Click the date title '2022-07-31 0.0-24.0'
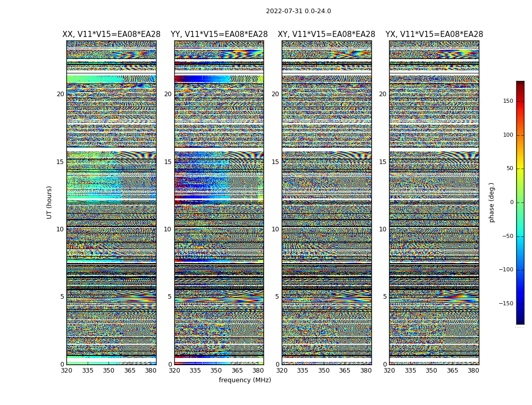532x405 pixels. click(x=298, y=11)
